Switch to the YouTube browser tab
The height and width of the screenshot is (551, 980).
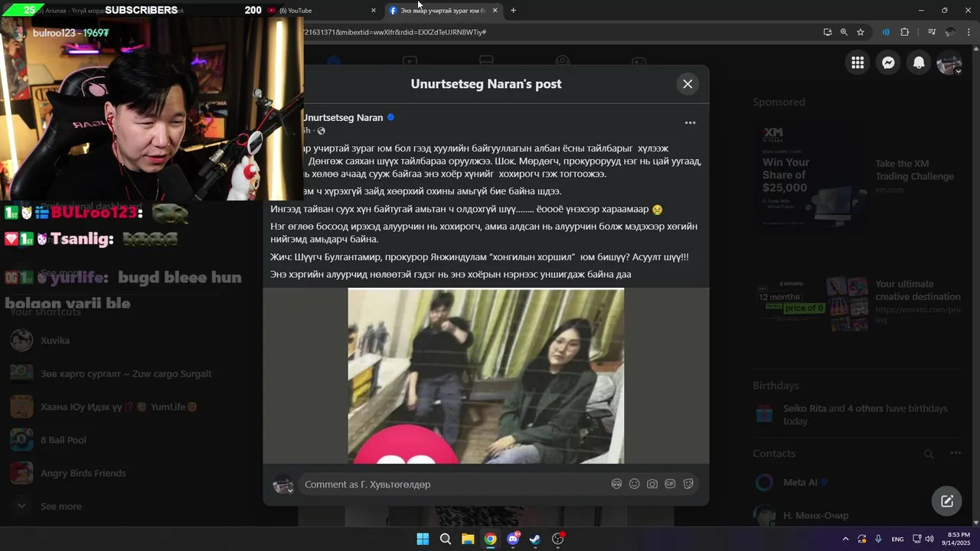(322, 11)
